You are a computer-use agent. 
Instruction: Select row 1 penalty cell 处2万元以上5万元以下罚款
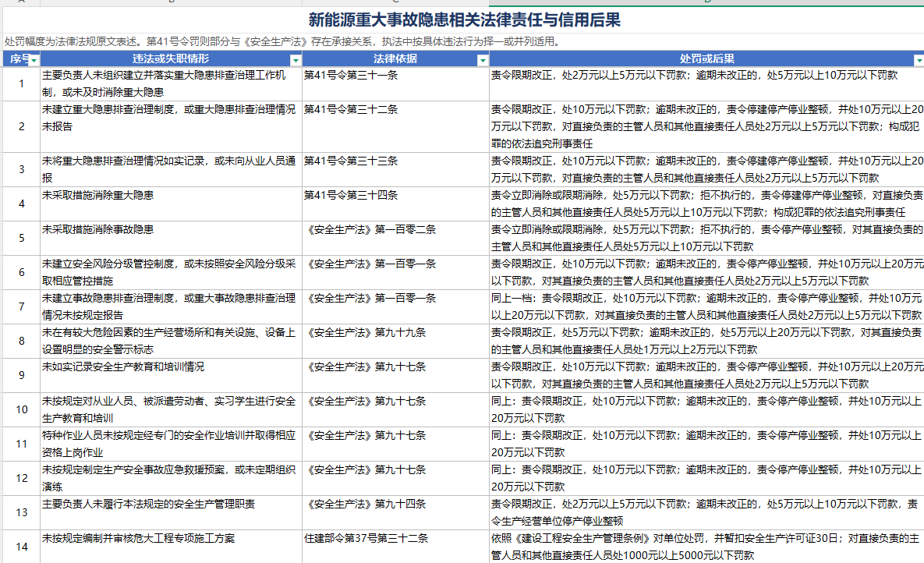[x=706, y=83]
